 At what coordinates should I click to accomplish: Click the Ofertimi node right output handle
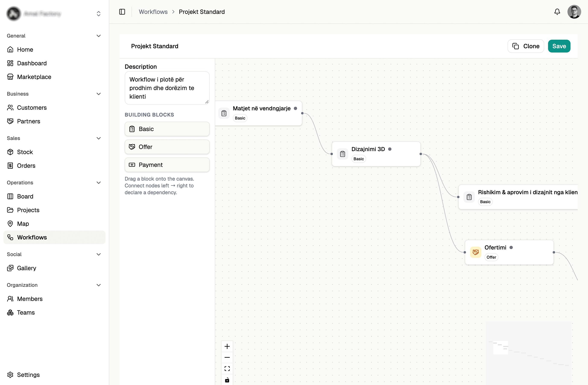[554, 252]
